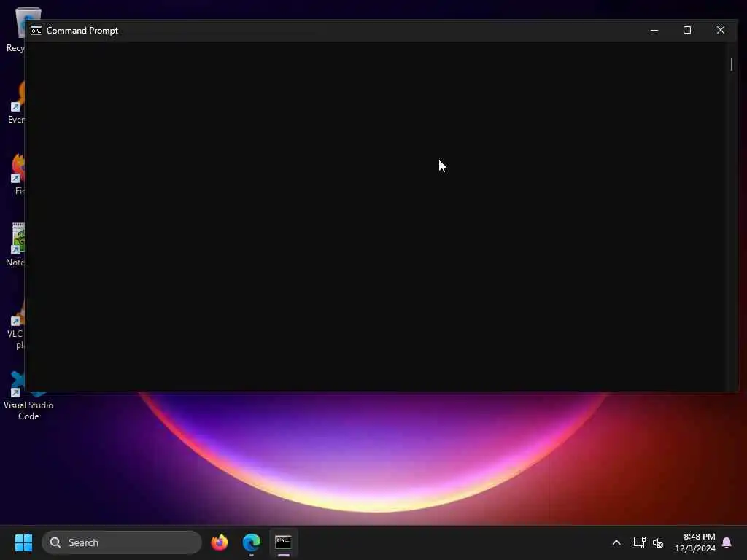The width and height of the screenshot is (747, 560).
Task: Show hidden system tray icons
Action: click(x=616, y=542)
